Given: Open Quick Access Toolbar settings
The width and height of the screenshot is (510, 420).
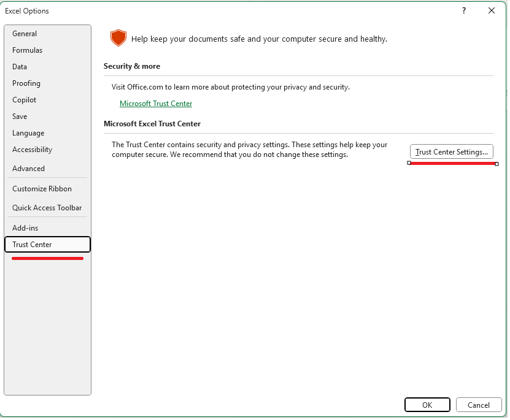Looking at the screenshot, I should coord(47,208).
